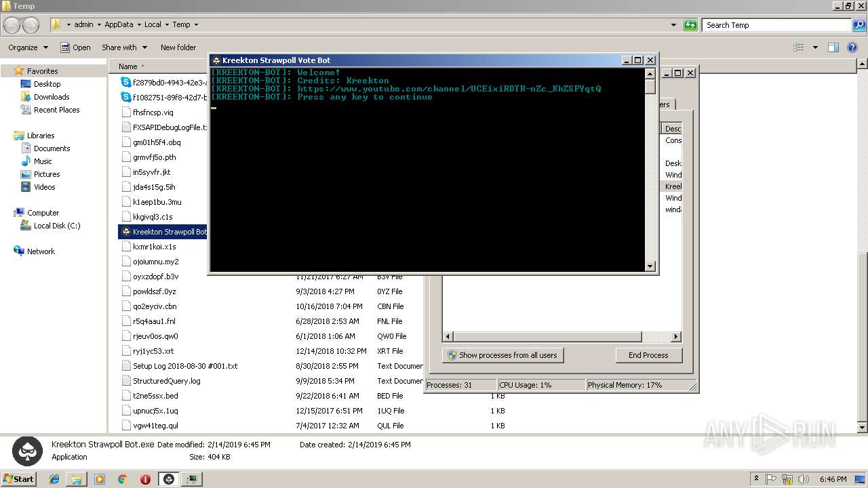Expand the admin breadcrumb arrow

(x=99, y=25)
